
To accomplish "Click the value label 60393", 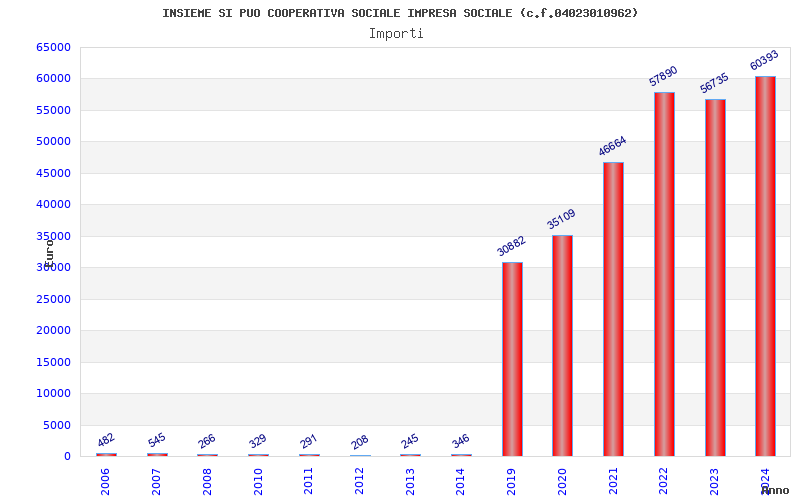I will click(764, 60).
